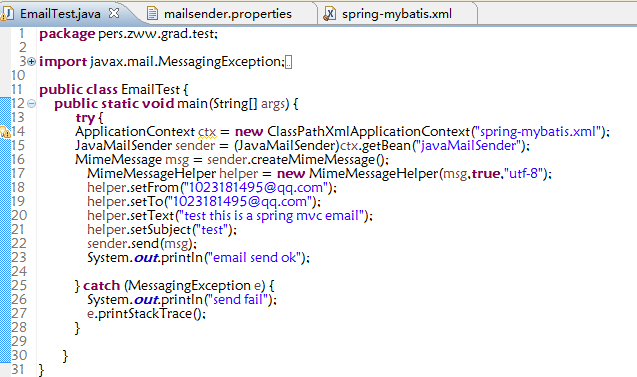Expand the folded import block on line 3
This screenshot has height=377, width=637.
pyautogui.click(x=31, y=62)
